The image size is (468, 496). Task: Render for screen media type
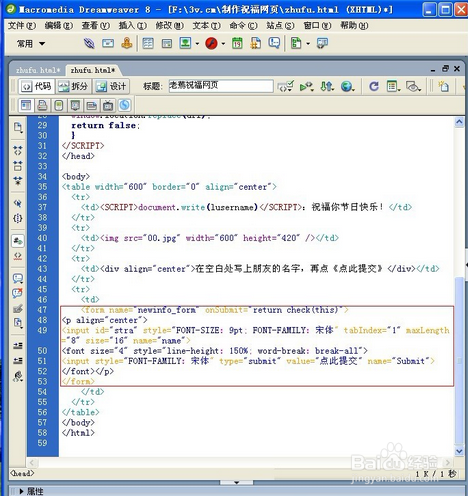[x=26, y=106]
